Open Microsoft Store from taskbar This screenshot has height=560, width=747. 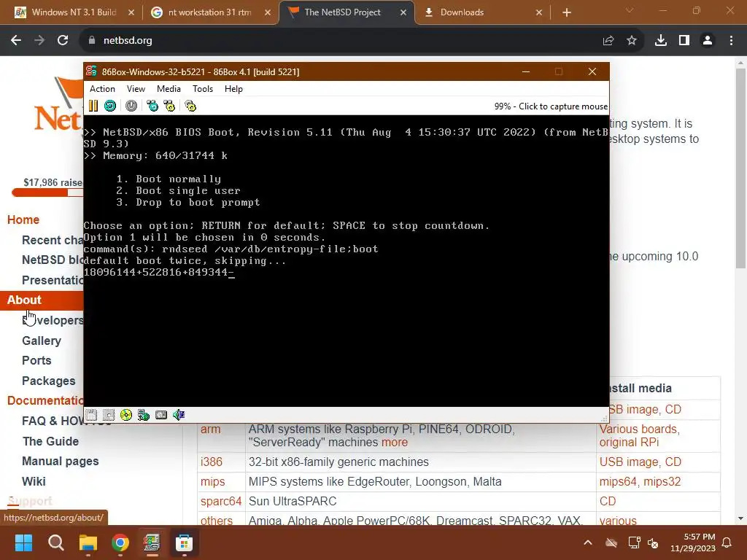[184, 542]
